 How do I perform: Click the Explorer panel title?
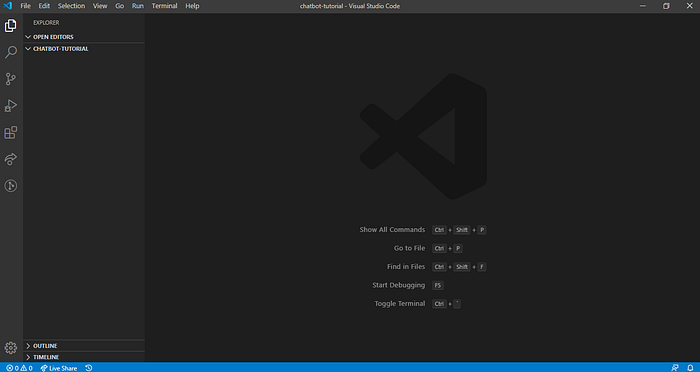click(x=46, y=23)
